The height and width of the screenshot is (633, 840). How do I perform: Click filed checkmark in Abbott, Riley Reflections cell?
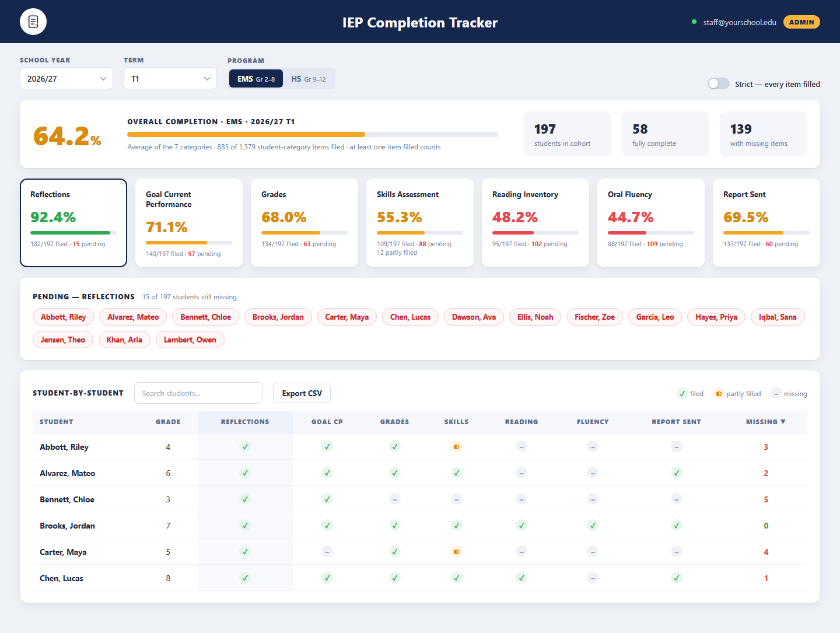tap(245, 446)
